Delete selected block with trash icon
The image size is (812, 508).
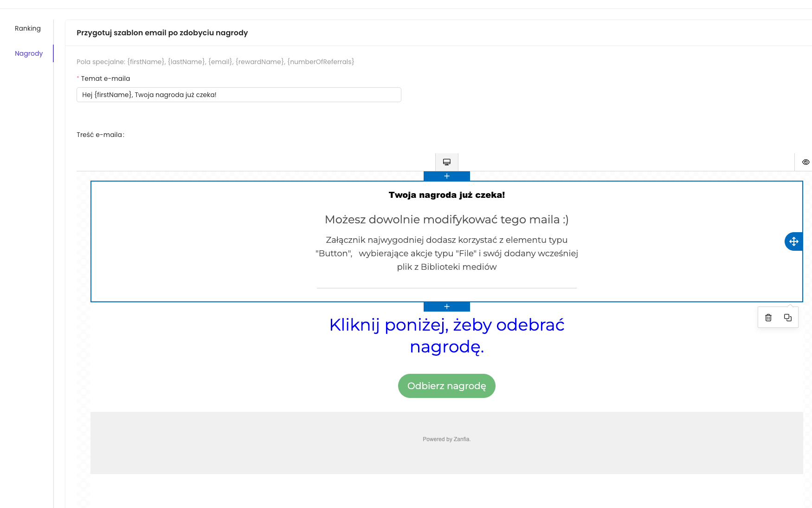click(x=768, y=318)
